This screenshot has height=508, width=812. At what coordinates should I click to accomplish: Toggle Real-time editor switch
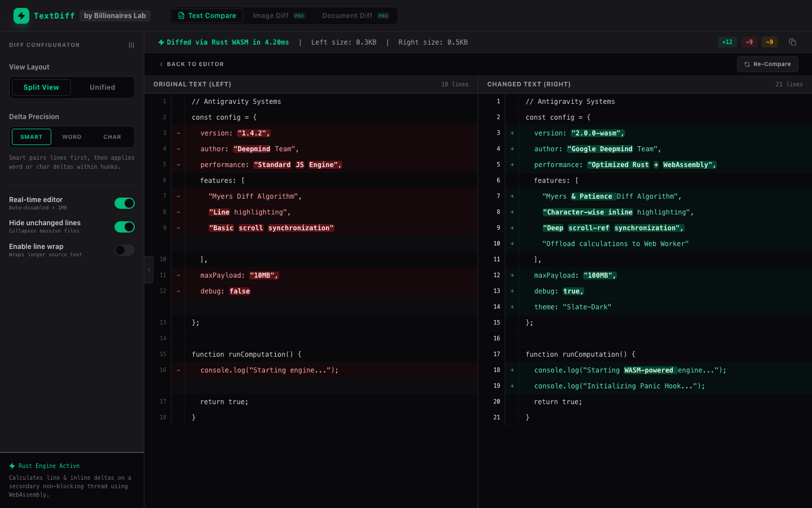125,203
